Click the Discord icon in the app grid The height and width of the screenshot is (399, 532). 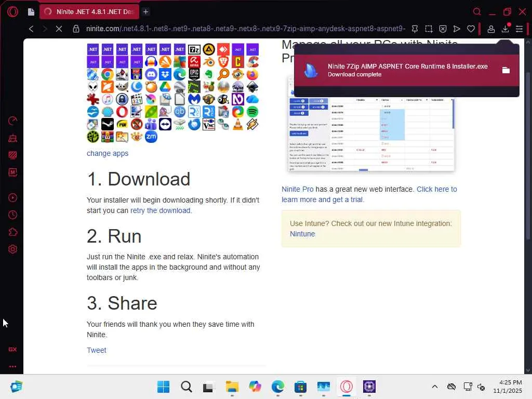click(151, 74)
